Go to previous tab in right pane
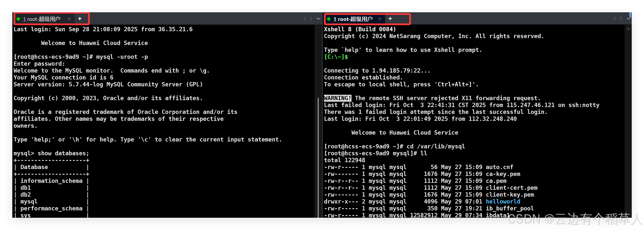Image resolution: width=644 pixels, height=230 pixels. (615, 19)
